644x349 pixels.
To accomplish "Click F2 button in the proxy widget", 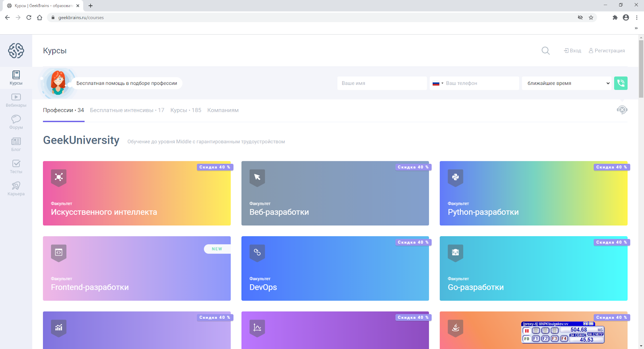I will pyautogui.click(x=545, y=339).
